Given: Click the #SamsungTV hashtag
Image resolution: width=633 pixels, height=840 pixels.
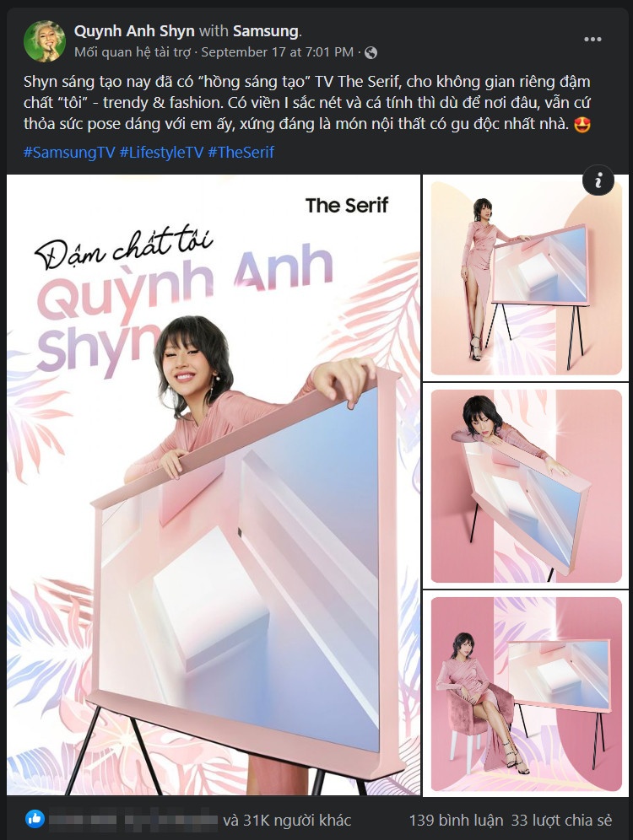Looking at the screenshot, I should click(69, 152).
